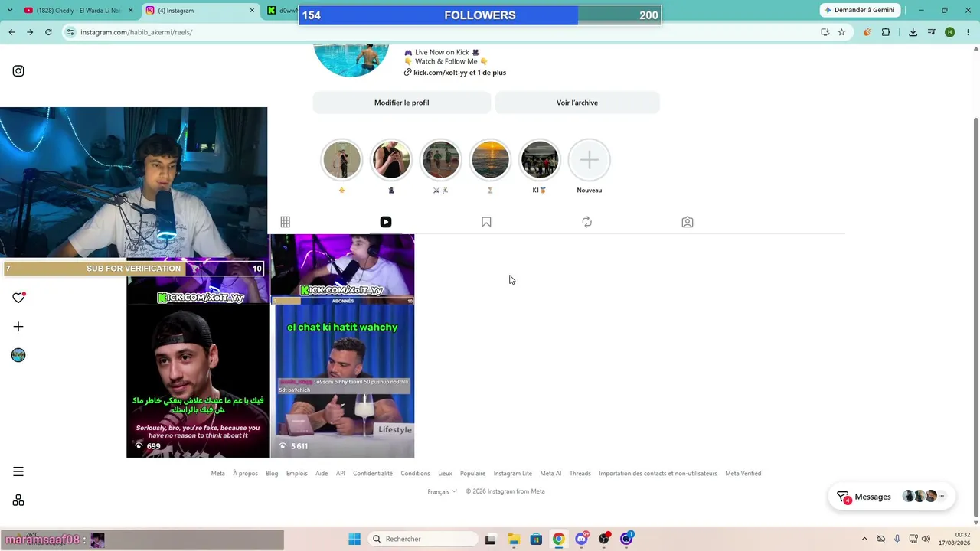Open the Meta AI footer link
This screenshot has width=980, height=551.
click(550, 474)
